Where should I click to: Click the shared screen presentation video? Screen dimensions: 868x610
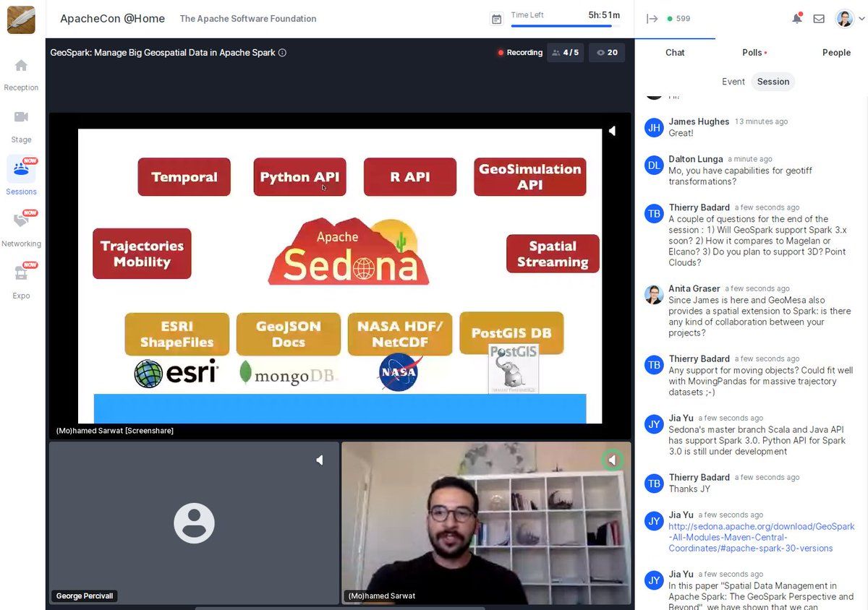340,275
